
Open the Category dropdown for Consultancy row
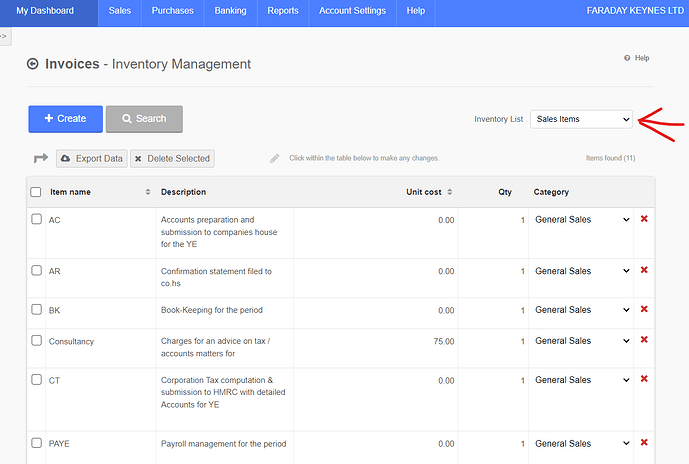582,341
